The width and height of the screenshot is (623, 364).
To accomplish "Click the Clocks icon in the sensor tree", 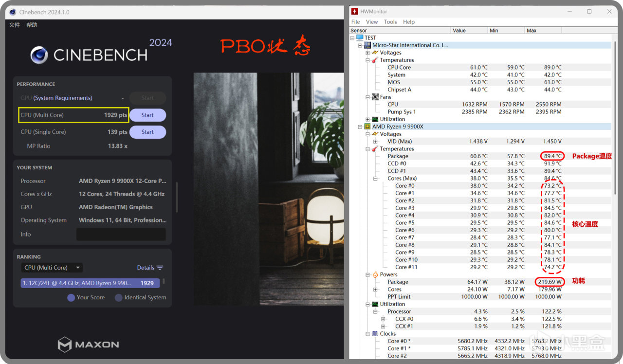I will click(x=375, y=334).
